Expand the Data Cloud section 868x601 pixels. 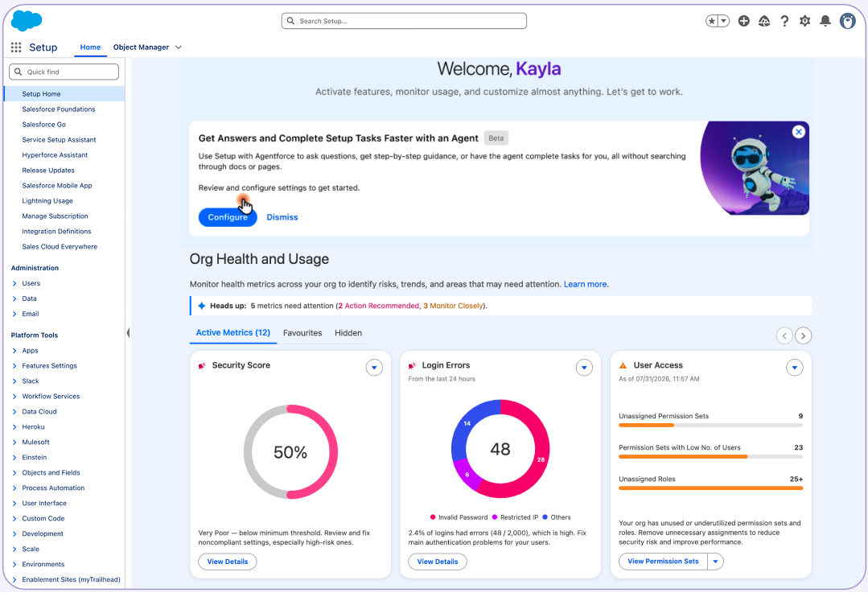click(14, 412)
